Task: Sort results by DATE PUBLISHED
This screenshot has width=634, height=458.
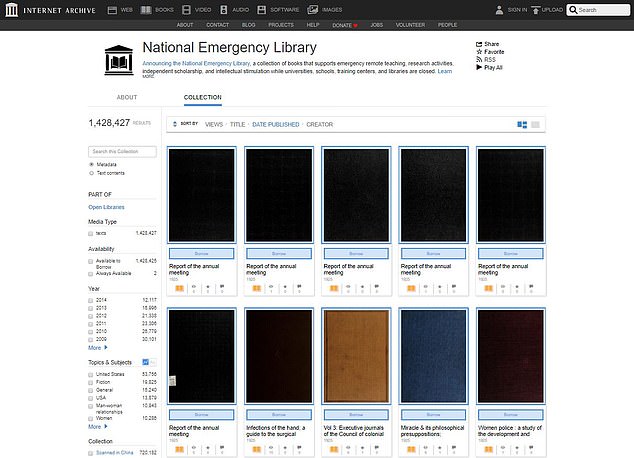Action: pos(276,125)
